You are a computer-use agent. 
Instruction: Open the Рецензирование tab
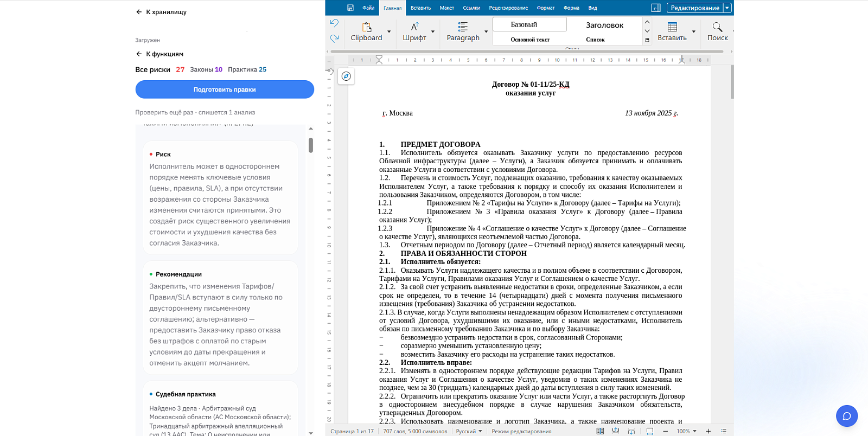click(508, 8)
